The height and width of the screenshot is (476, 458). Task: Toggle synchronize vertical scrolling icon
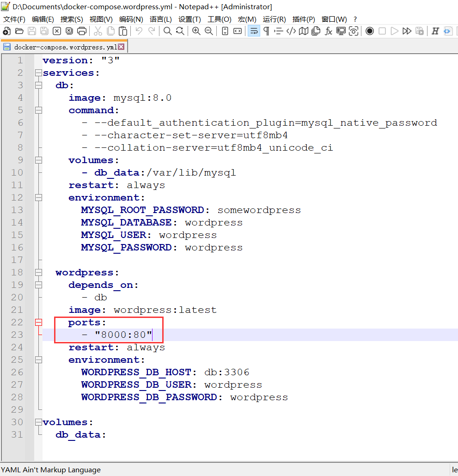coord(225,31)
